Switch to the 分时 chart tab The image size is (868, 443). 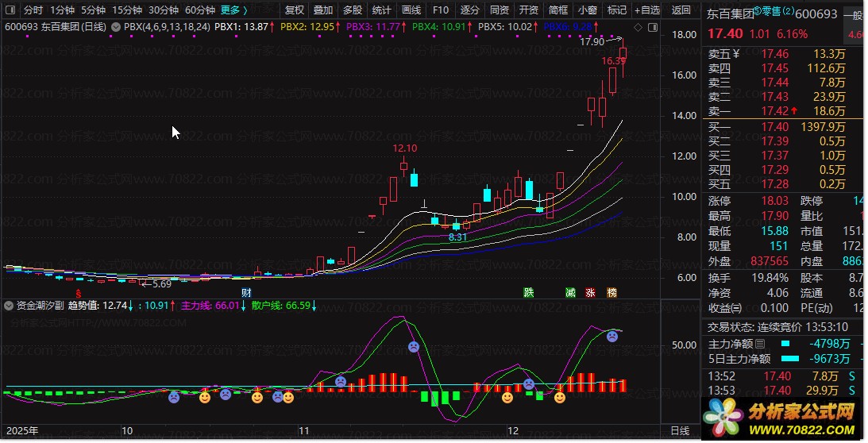click(33, 10)
